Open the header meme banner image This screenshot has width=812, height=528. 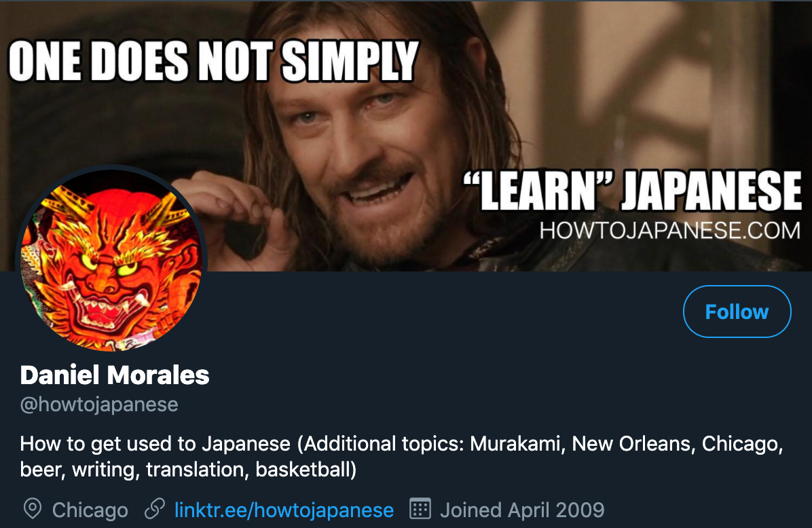point(406,136)
